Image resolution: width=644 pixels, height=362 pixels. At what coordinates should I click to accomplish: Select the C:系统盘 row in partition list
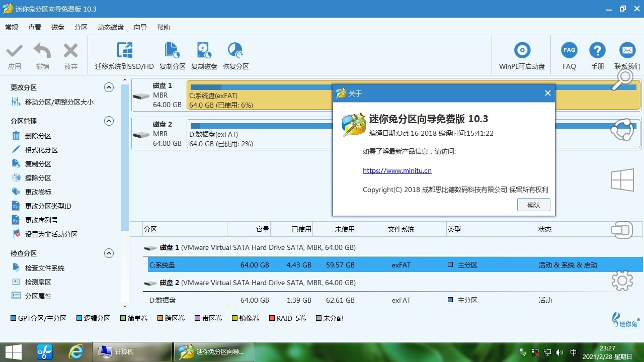point(395,265)
